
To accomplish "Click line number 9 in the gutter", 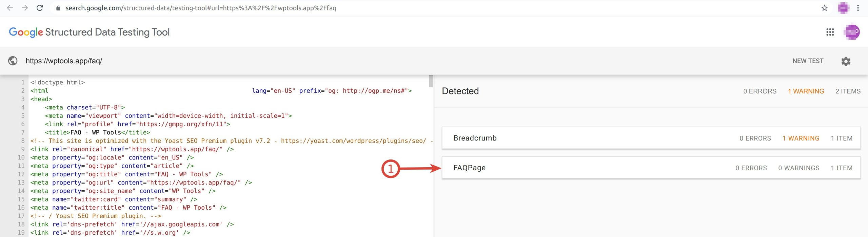I will point(23,149).
